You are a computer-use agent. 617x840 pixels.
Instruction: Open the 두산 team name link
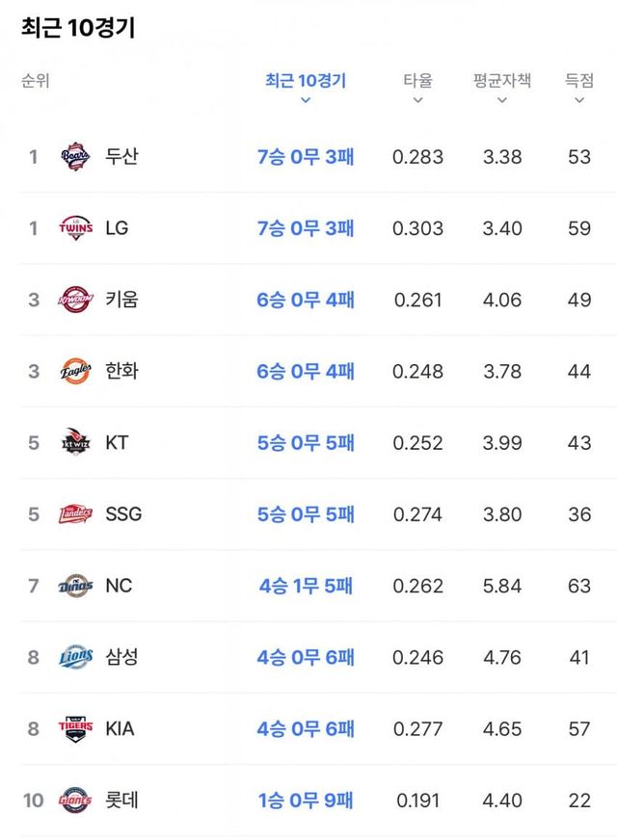click(x=121, y=156)
